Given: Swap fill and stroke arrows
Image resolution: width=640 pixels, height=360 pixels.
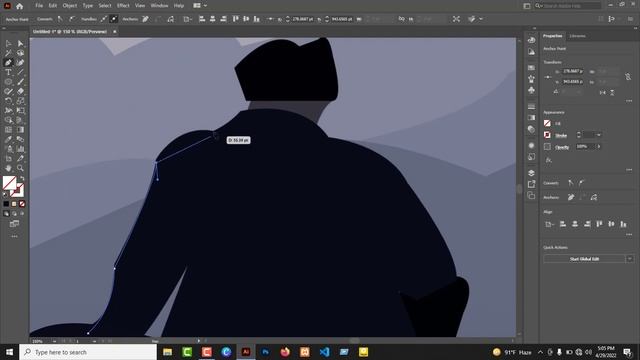Looking at the screenshot, I should [22, 178].
